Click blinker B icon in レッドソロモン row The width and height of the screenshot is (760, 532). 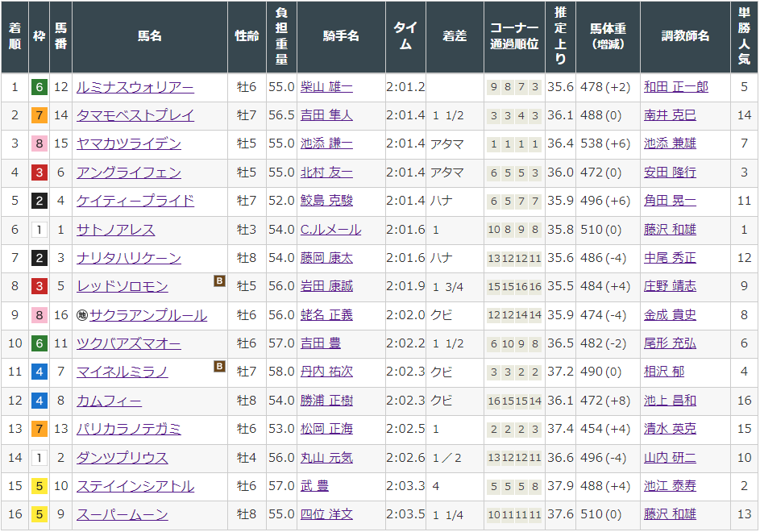tap(219, 281)
